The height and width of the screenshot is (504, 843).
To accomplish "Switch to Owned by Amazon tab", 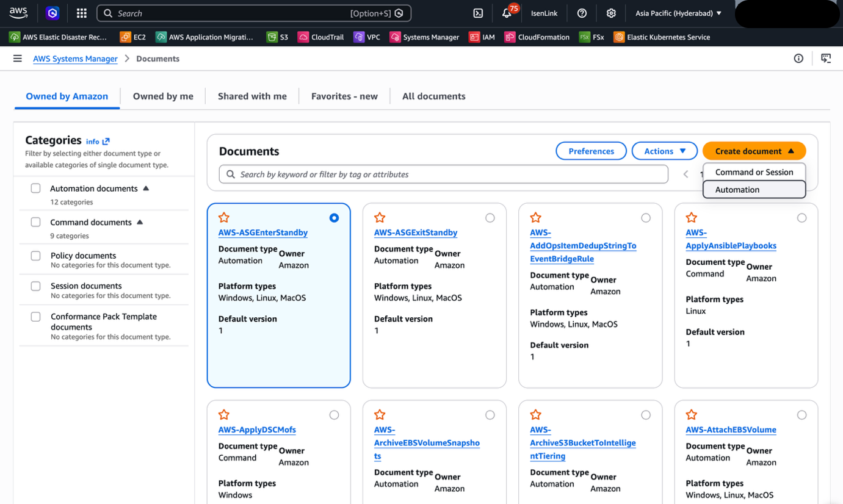I will coord(67,96).
